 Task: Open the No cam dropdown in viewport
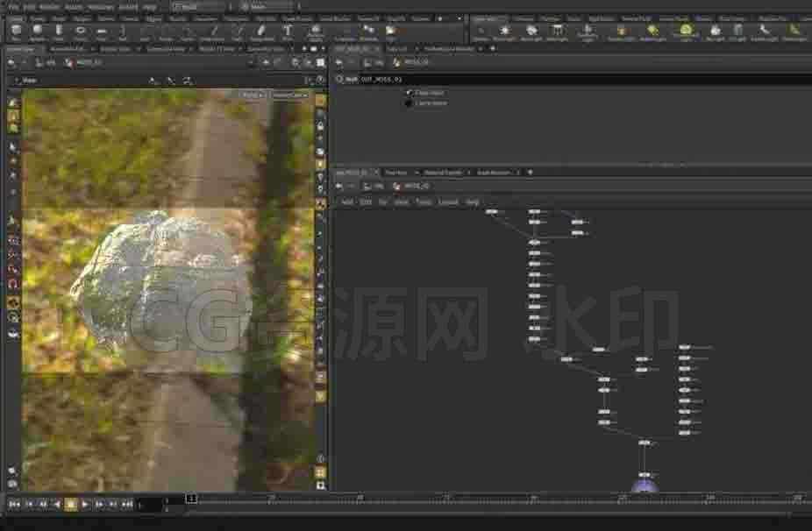(290, 96)
